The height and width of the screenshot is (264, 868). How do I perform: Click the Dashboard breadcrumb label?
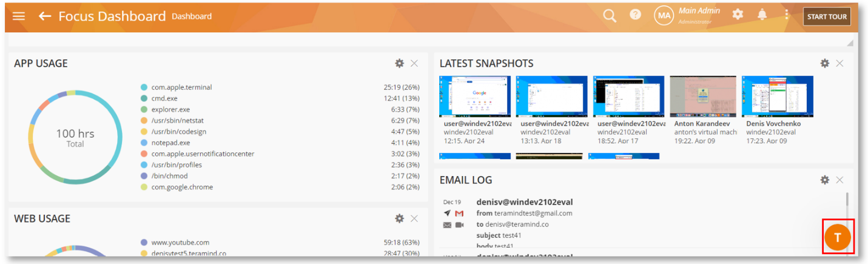[x=192, y=16]
